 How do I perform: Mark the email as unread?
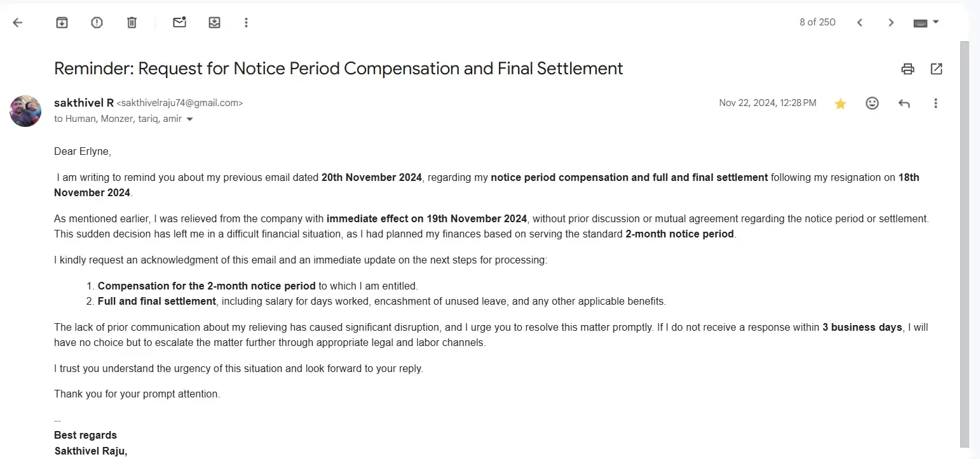coord(180,23)
